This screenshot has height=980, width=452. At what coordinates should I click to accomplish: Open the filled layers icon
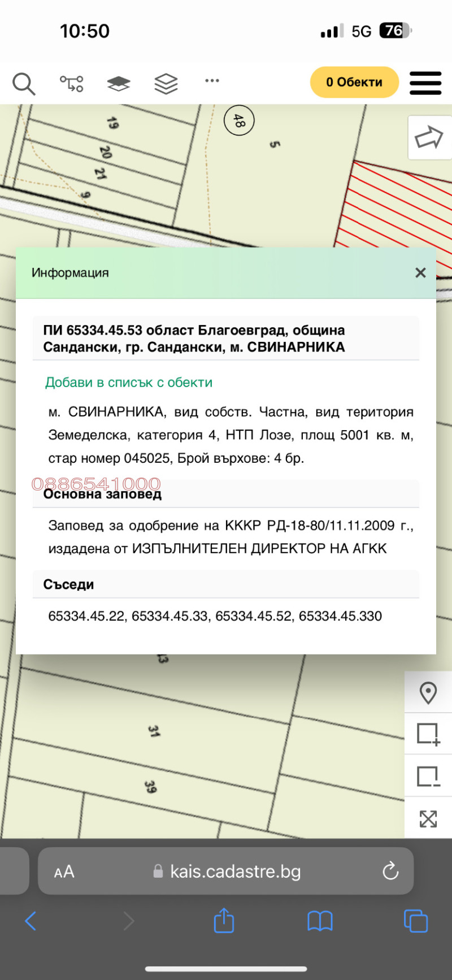(119, 84)
